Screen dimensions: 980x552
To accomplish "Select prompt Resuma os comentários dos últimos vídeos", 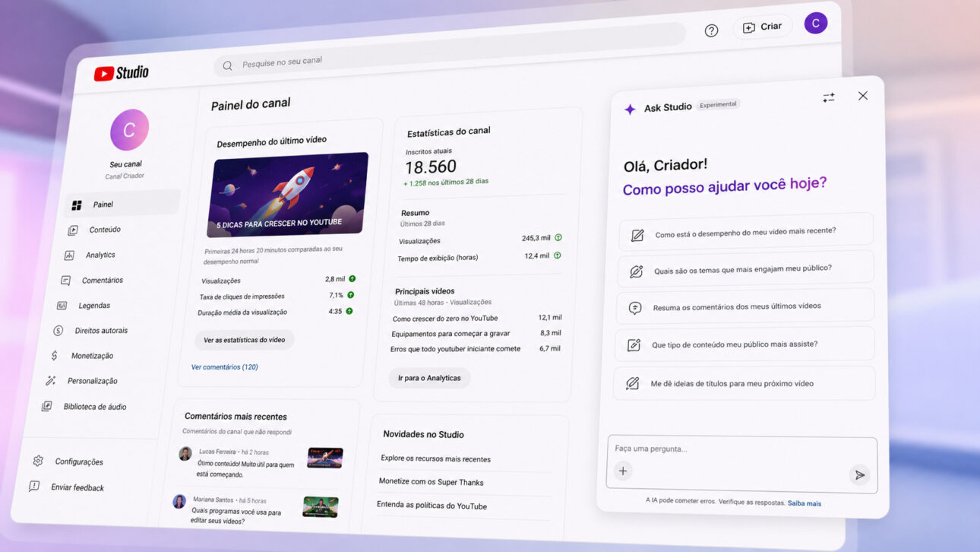I will coord(744,307).
